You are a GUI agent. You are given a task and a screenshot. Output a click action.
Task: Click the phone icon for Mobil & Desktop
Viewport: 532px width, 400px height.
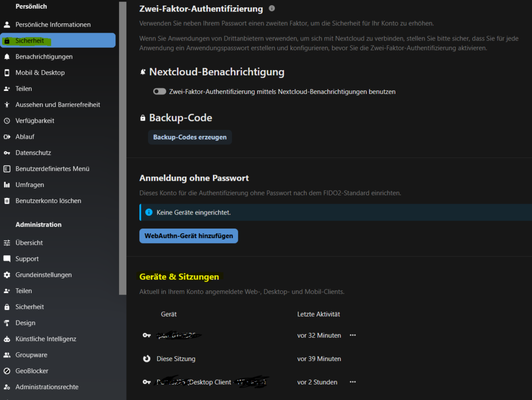pyautogui.click(x=7, y=73)
